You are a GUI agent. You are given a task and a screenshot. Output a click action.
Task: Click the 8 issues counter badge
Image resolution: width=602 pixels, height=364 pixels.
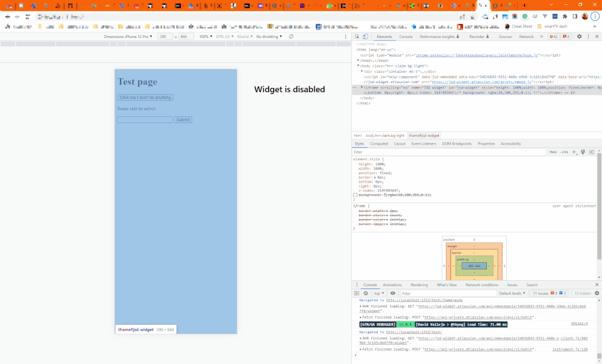[566, 37]
